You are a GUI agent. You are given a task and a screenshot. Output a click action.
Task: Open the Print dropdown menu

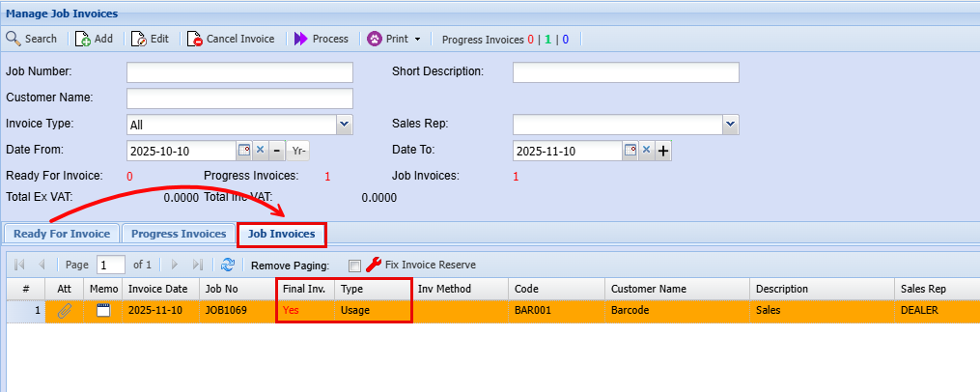tap(397, 39)
